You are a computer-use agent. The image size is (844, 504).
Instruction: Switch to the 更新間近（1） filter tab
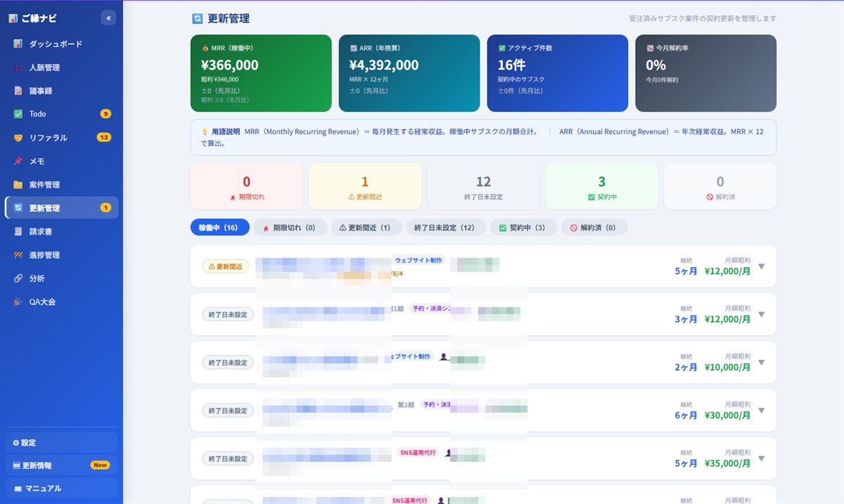click(366, 228)
